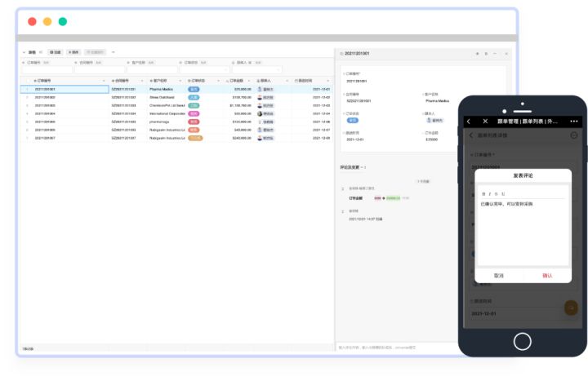This screenshot has height=381, width=588.
Task: Click the 订单编号 filter input field
Action: [47, 69]
